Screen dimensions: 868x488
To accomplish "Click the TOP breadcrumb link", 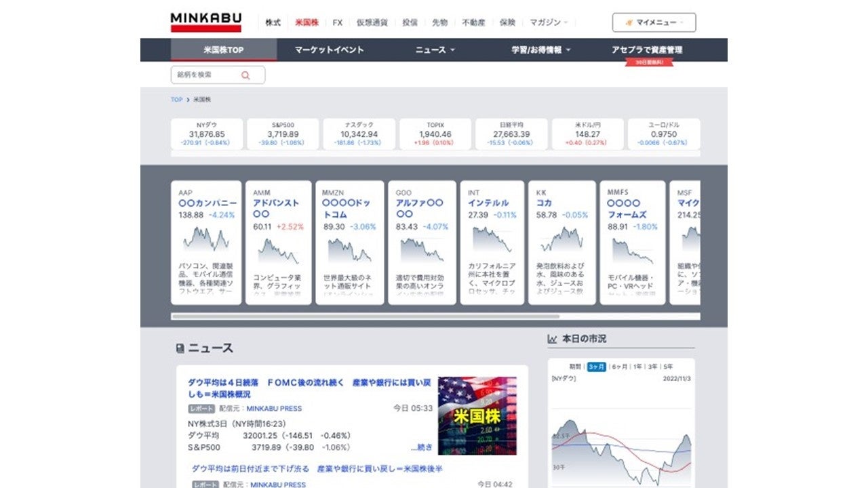I will (x=176, y=100).
